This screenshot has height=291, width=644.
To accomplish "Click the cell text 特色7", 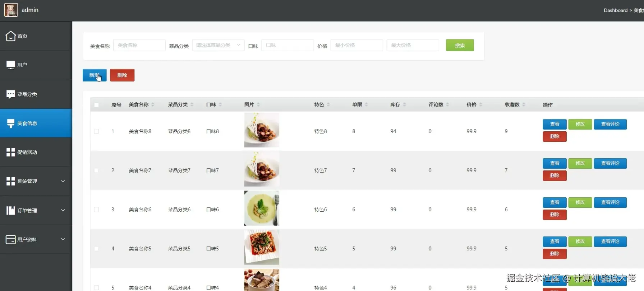I will click(320, 170).
